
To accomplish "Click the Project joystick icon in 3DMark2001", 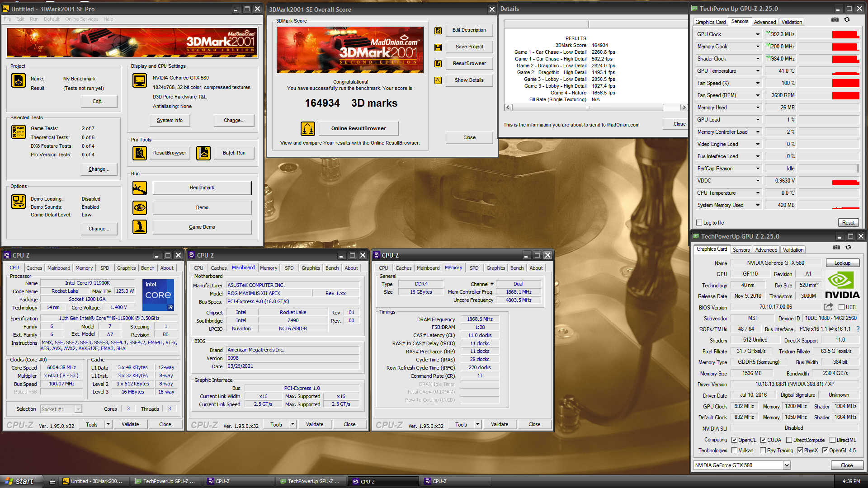I will 19,80.
